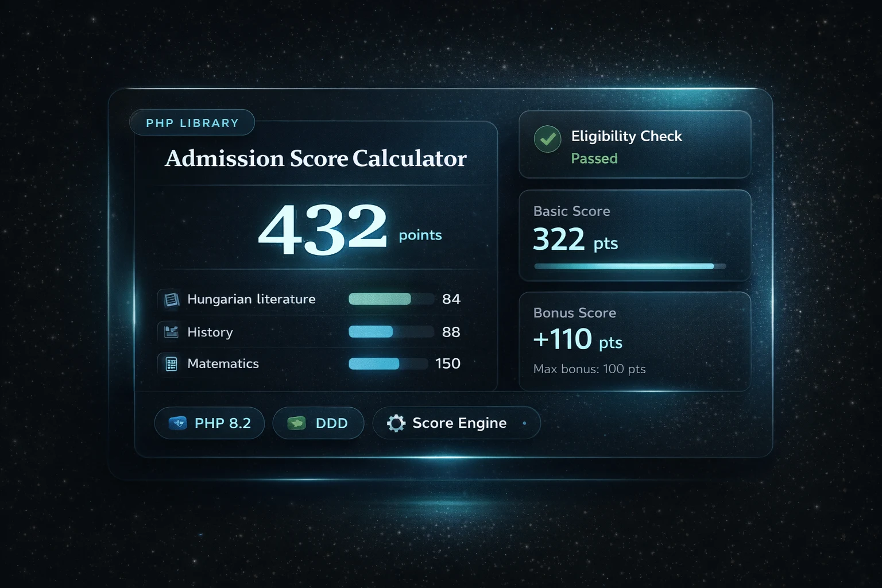
Task: Open the Bonus Score card
Action: click(x=635, y=342)
